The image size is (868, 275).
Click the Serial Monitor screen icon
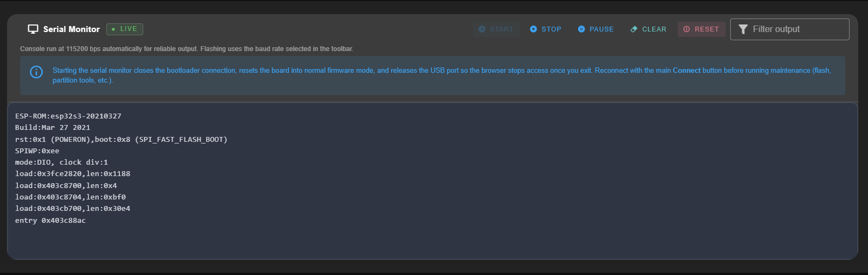click(x=33, y=29)
